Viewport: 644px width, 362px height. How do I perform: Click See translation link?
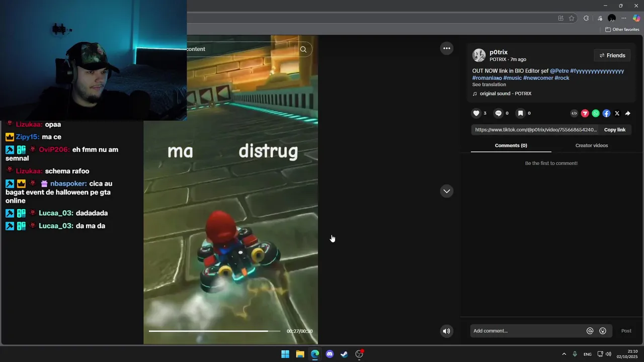[x=489, y=84]
